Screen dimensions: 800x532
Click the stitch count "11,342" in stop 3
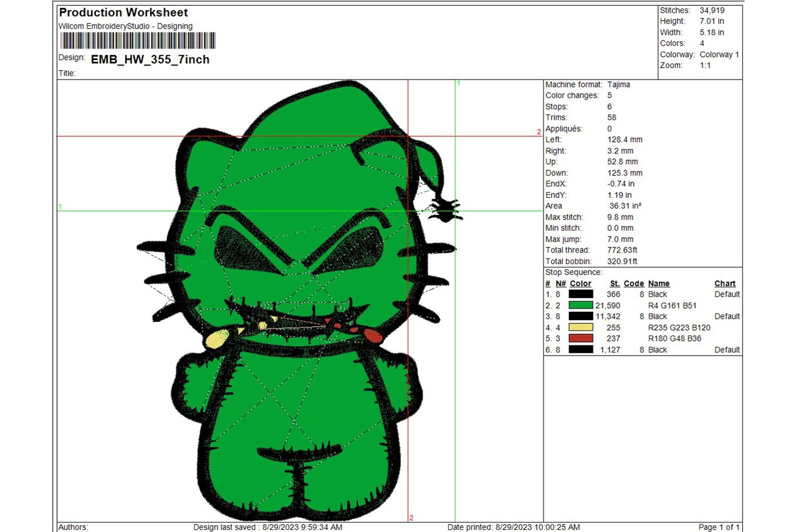point(608,317)
